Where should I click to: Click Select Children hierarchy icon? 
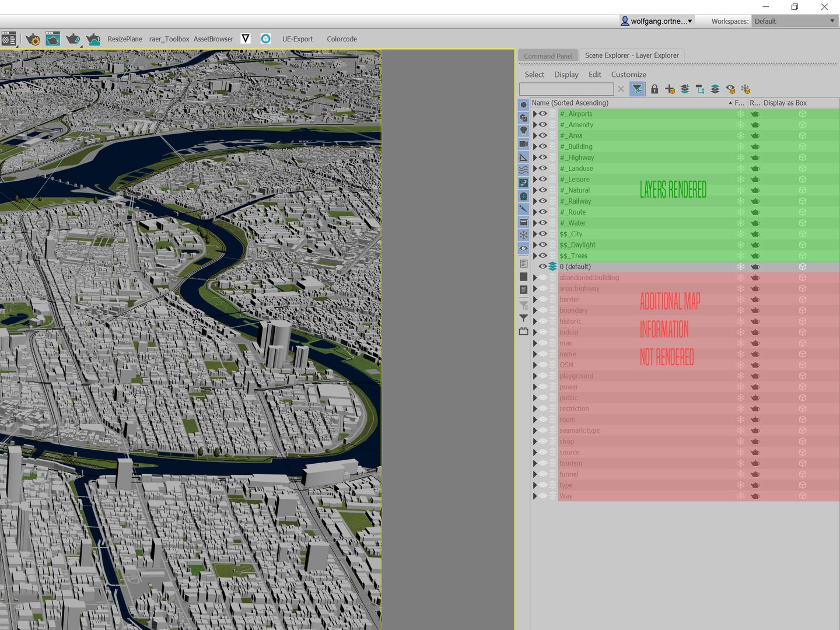point(700,89)
